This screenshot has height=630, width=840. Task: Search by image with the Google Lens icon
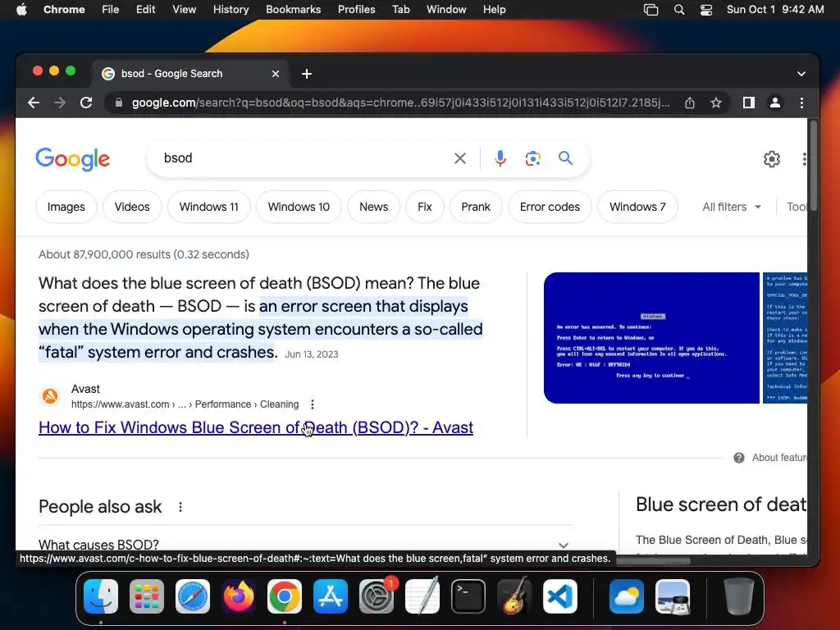pyautogui.click(x=532, y=158)
